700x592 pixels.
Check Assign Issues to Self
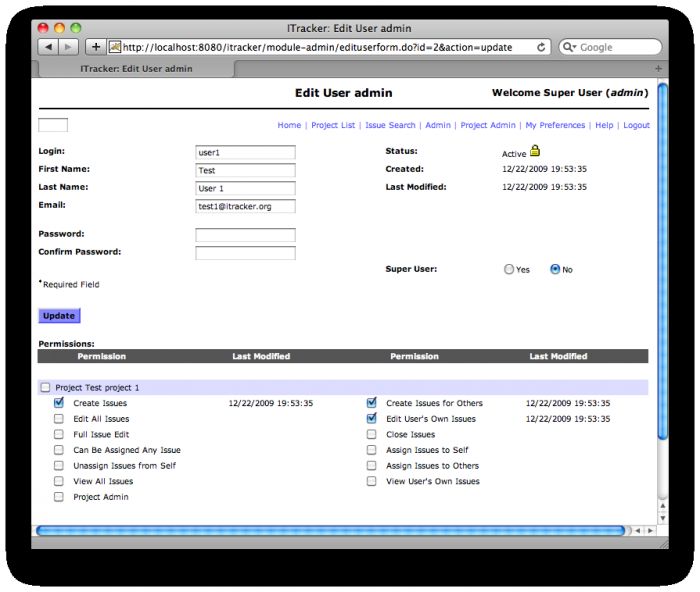pyautogui.click(x=371, y=450)
